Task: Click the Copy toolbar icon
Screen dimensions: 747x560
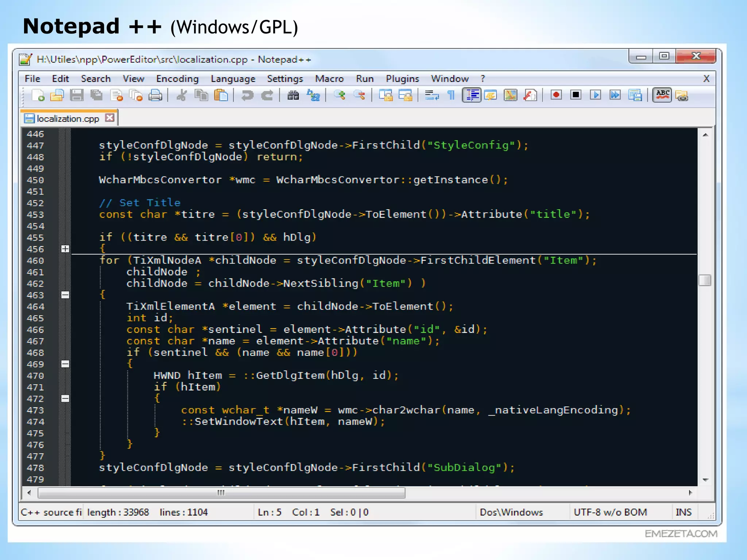Action: (201, 96)
